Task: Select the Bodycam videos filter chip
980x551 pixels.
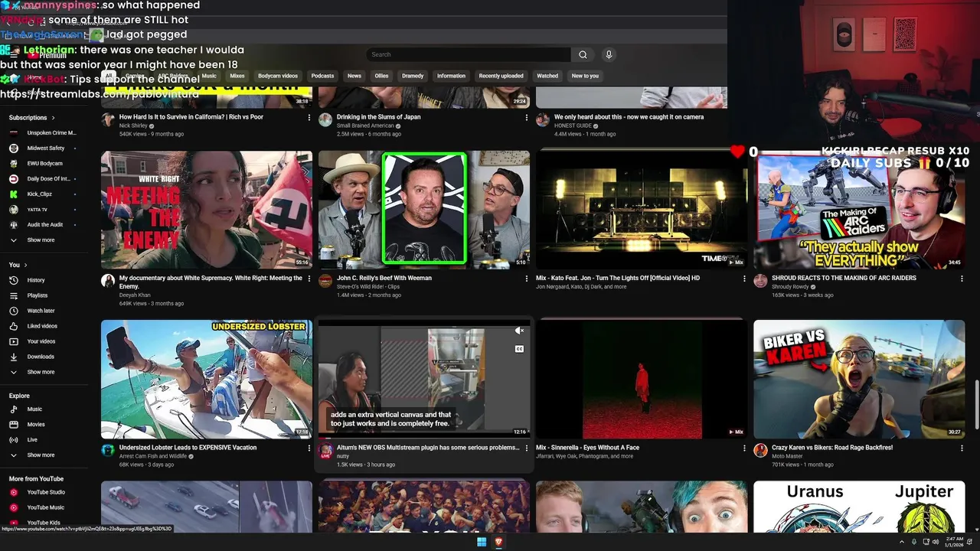Action: 278,76
